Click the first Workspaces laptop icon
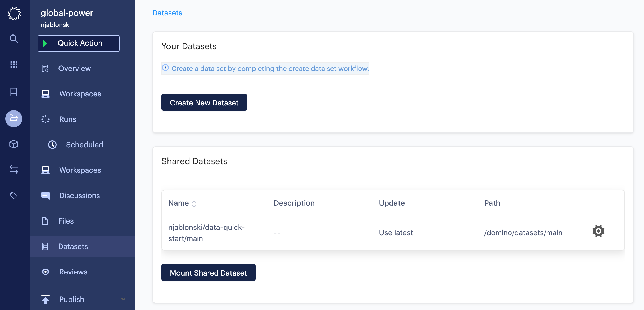The height and width of the screenshot is (310, 644). click(46, 94)
